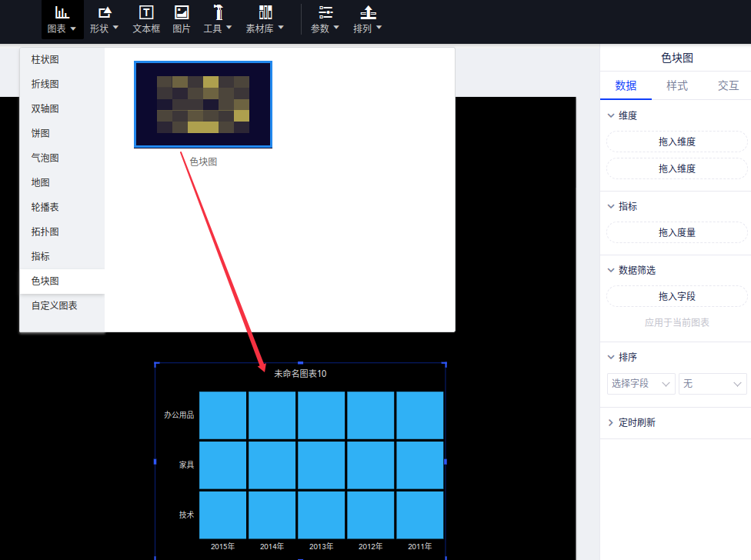Select the 色块图 preview thumbnail
This screenshot has height=560, width=751.
pos(203,105)
